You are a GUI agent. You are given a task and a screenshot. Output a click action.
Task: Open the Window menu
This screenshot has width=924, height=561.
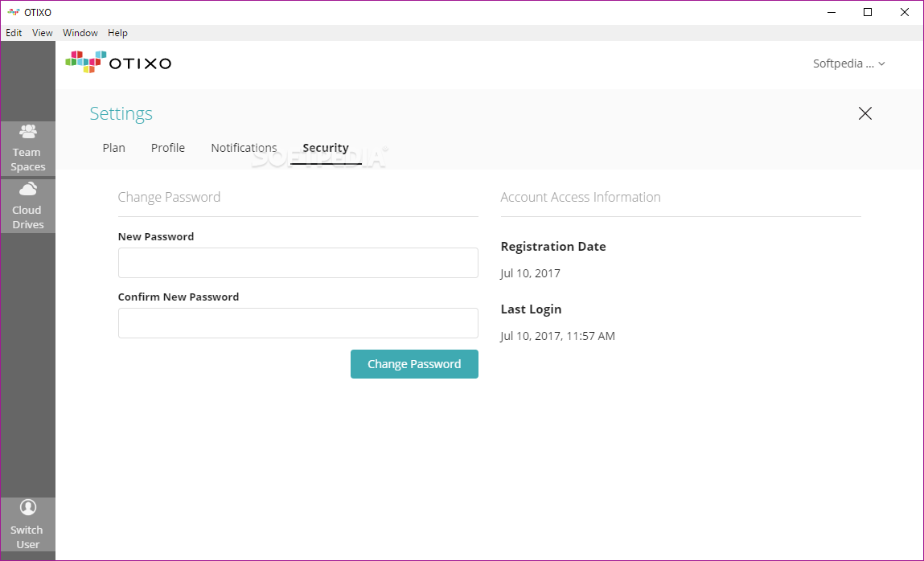pos(80,33)
